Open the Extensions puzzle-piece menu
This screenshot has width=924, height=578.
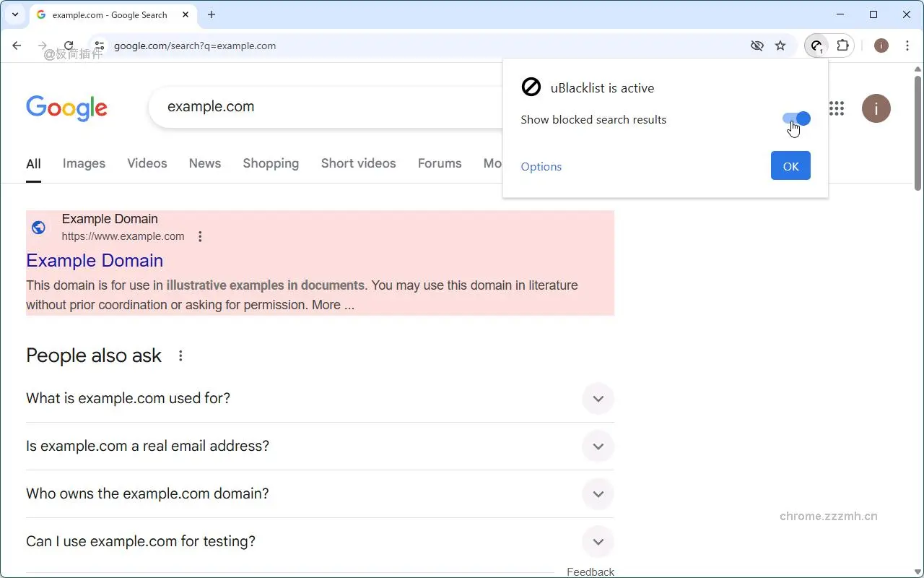[x=844, y=45]
